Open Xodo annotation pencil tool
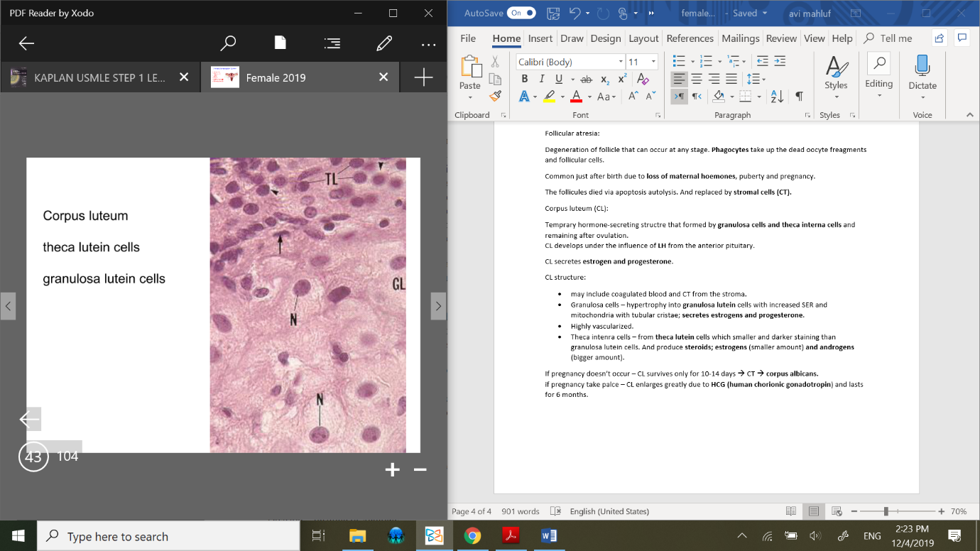 click(384, 44)
